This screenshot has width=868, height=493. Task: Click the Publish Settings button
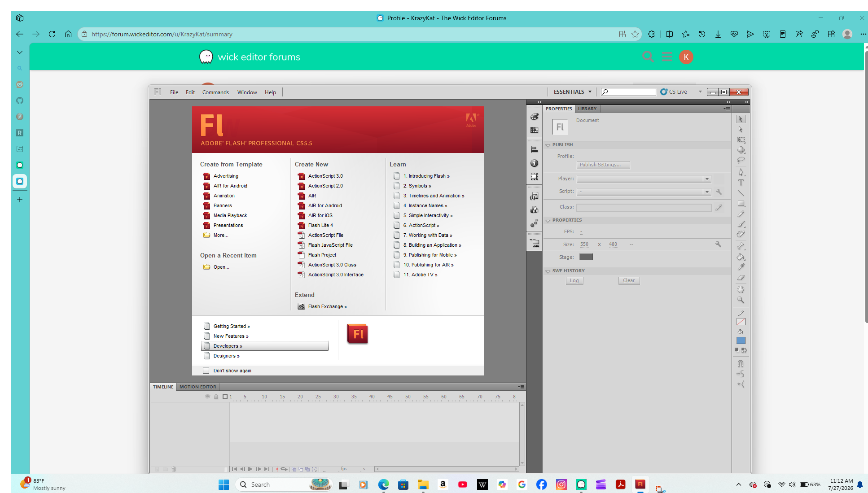(x=603, y=165)
